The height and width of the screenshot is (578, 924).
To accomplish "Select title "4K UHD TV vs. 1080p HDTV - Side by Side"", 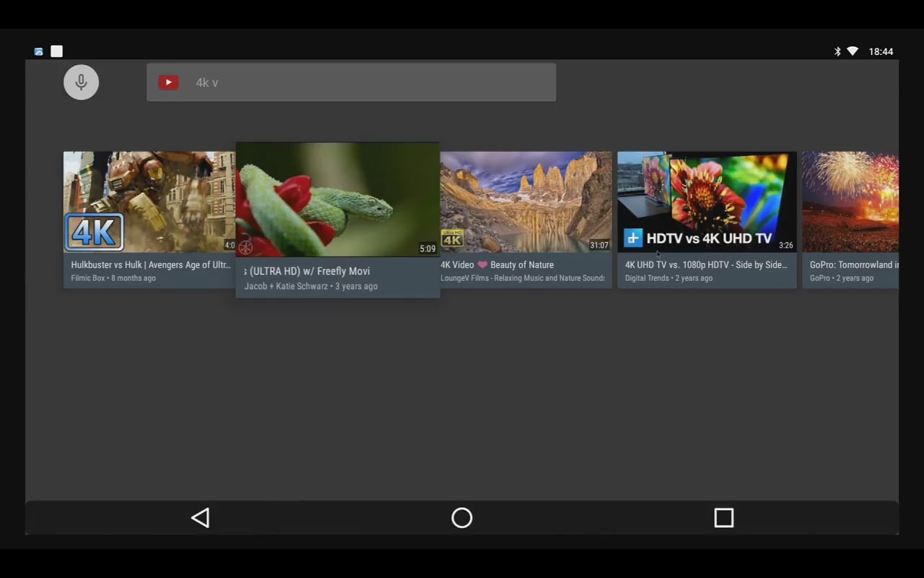I will coord(706,265).
